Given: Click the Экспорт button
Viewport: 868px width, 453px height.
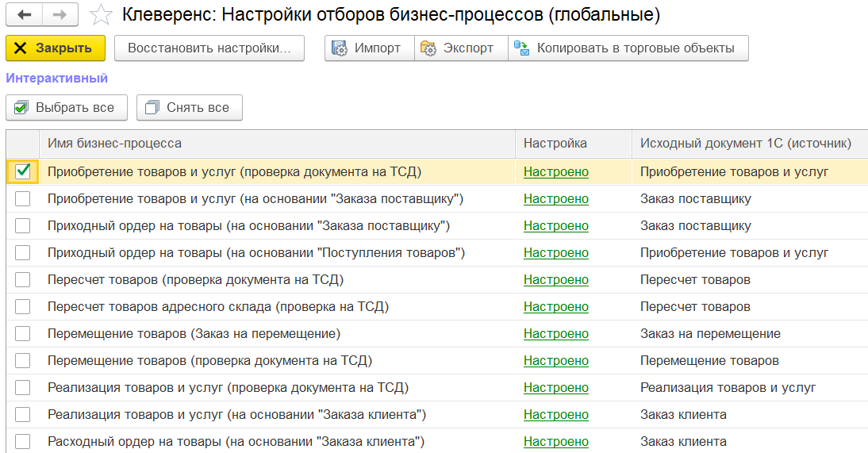Looking at the screenshot, I should (461, 48).
